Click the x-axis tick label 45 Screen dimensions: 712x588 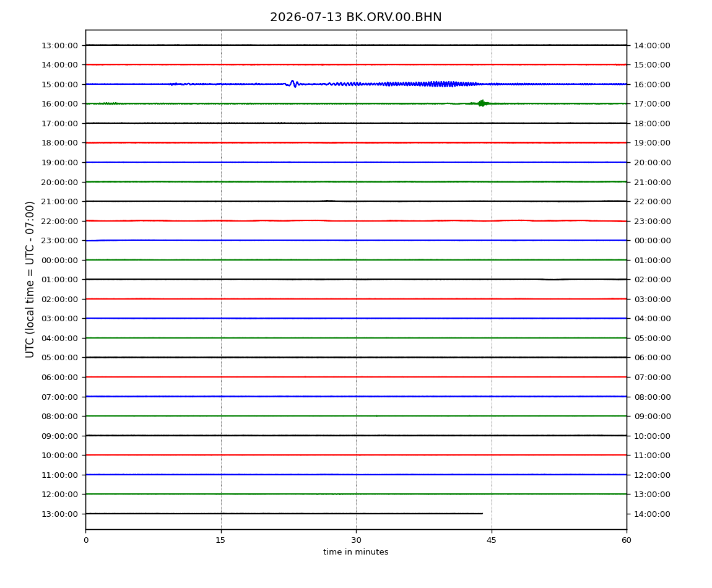point(492,540)
